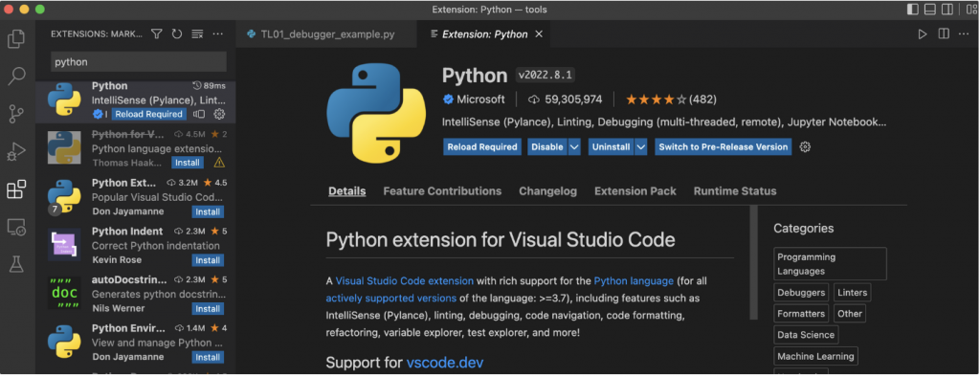Expand the Uninstall button dropdown arrow
The width and height of the screenshot is (980, 377).
coord(640,147)
